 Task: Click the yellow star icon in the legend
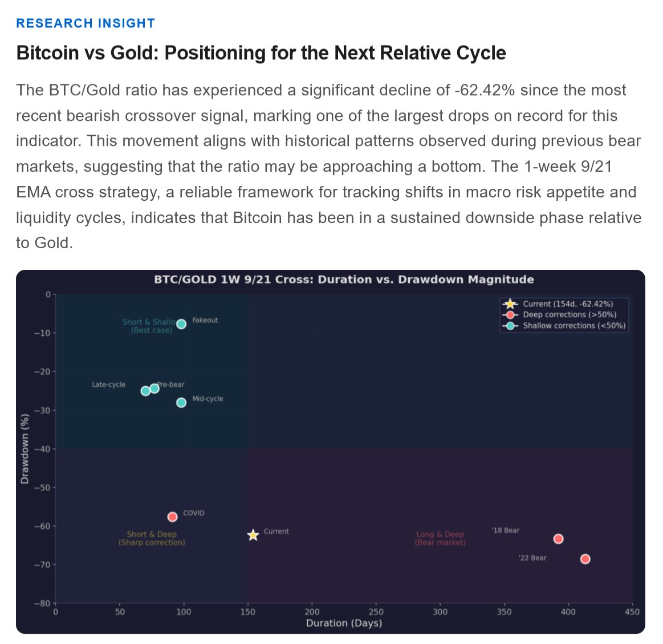tap(510, 304)
